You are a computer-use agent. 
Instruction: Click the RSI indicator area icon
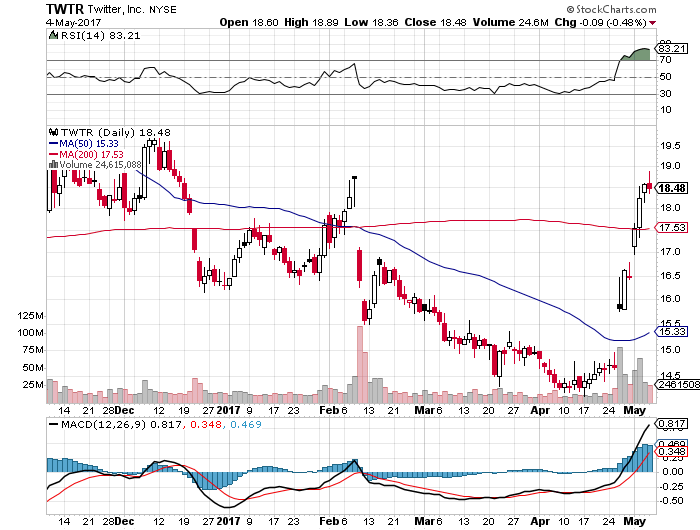53,35
